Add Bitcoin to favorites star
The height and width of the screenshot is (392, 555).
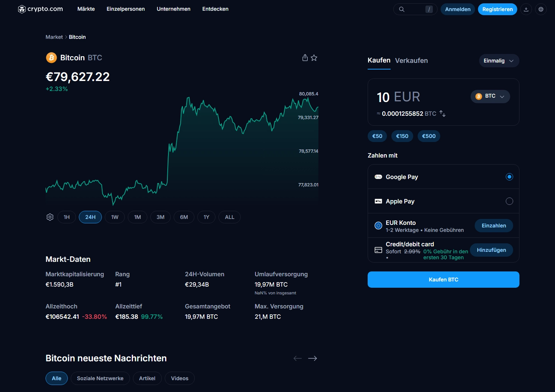(x=314, y=58)
